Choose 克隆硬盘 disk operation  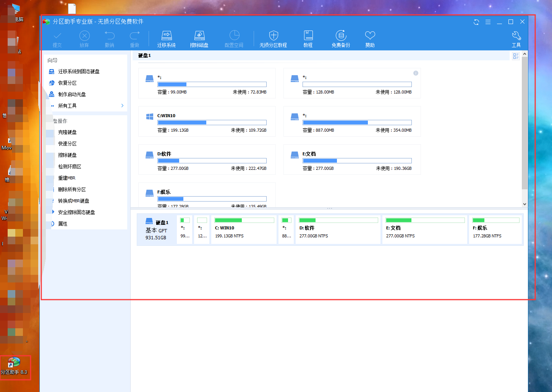coord(67,132)
